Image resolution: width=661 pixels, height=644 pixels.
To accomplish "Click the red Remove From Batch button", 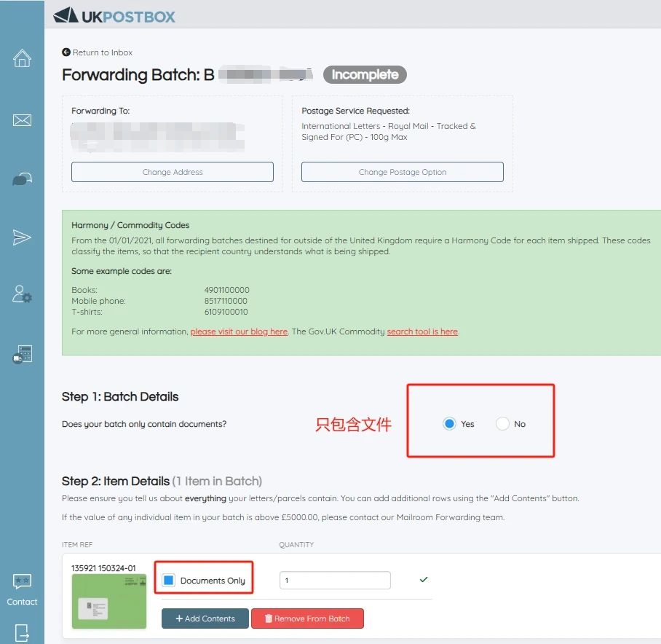I will 306,619.
